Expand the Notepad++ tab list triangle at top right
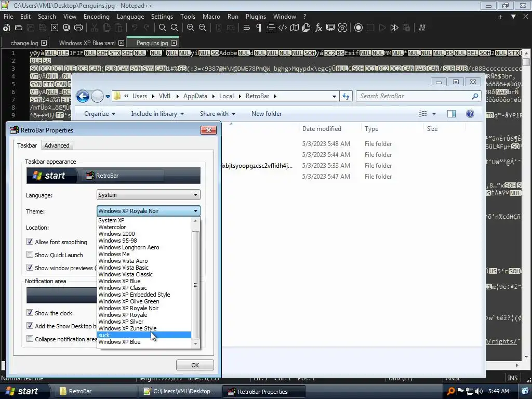Image resolution: width=532 pixels, height=399 pixels. coord(513,16)
